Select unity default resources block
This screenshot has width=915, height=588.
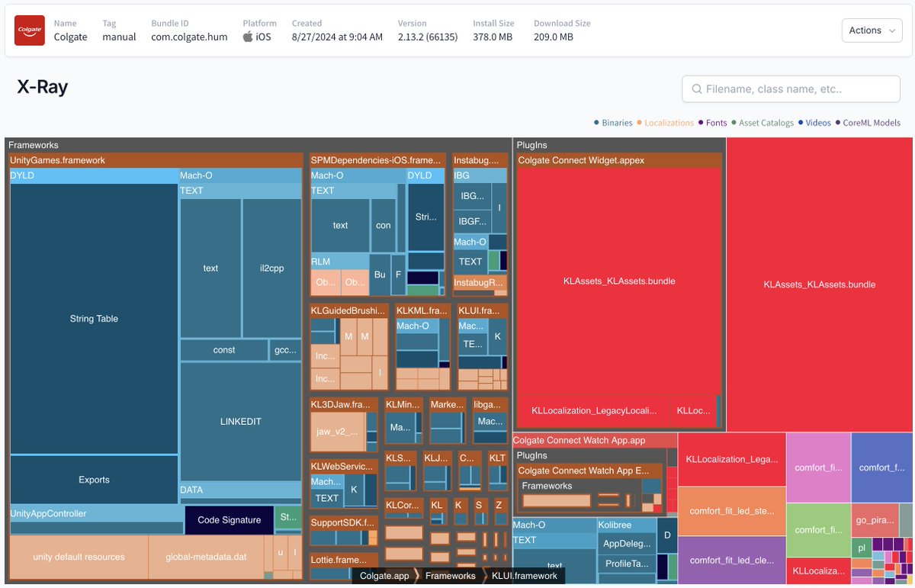click(79, 557)
